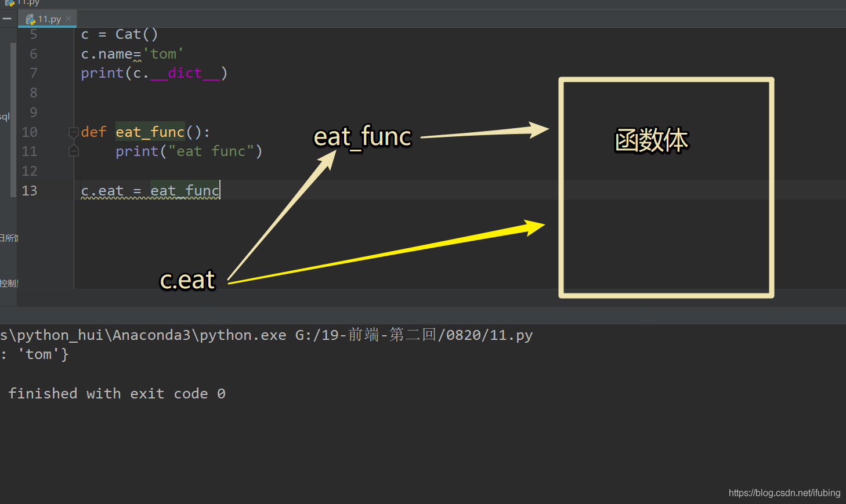
Task: Click line number 7 in the gutter
Action: point(34,73)
